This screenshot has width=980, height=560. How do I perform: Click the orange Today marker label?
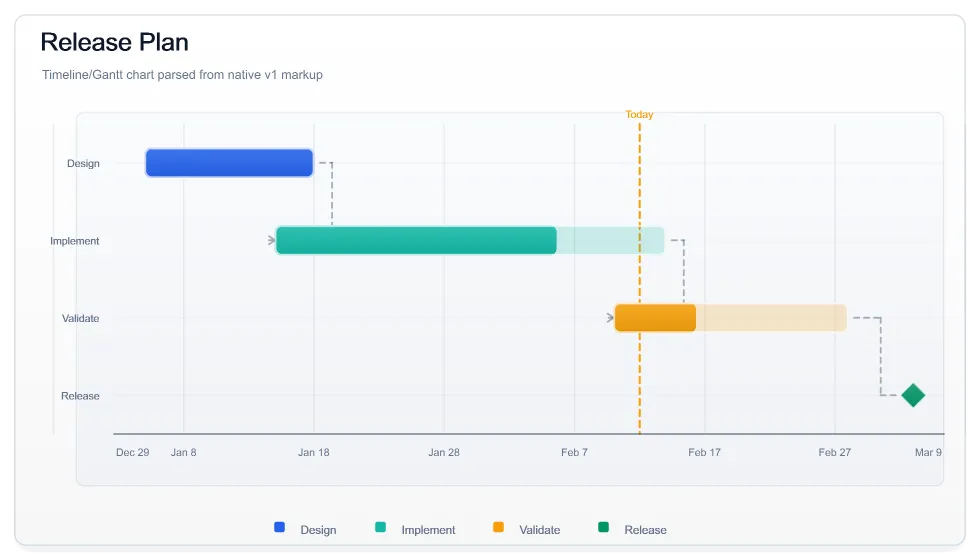[639, 114]
